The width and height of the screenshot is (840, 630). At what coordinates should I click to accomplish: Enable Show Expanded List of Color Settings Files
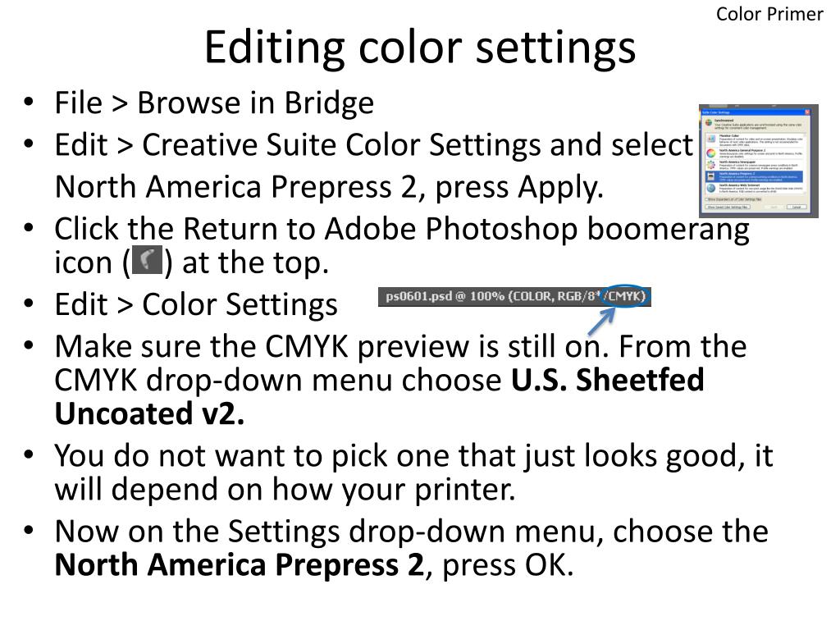pos(706,199)
